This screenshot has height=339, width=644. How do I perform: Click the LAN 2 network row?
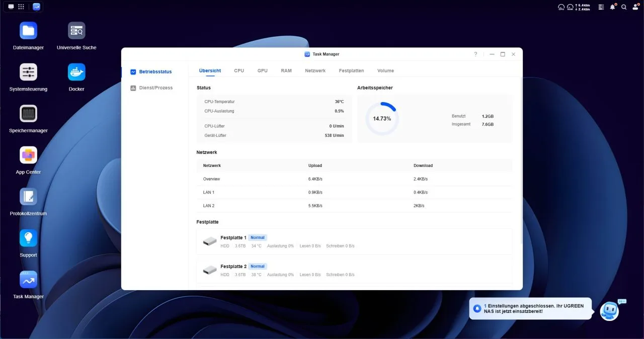[x=354, y=206]
